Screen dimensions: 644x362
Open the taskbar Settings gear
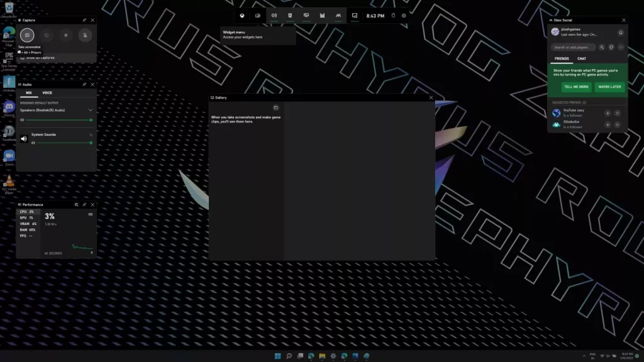click(x=333, y=356)
